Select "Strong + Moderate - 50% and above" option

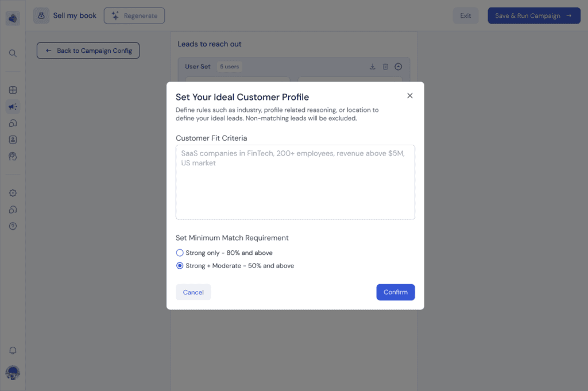(180, 266)
